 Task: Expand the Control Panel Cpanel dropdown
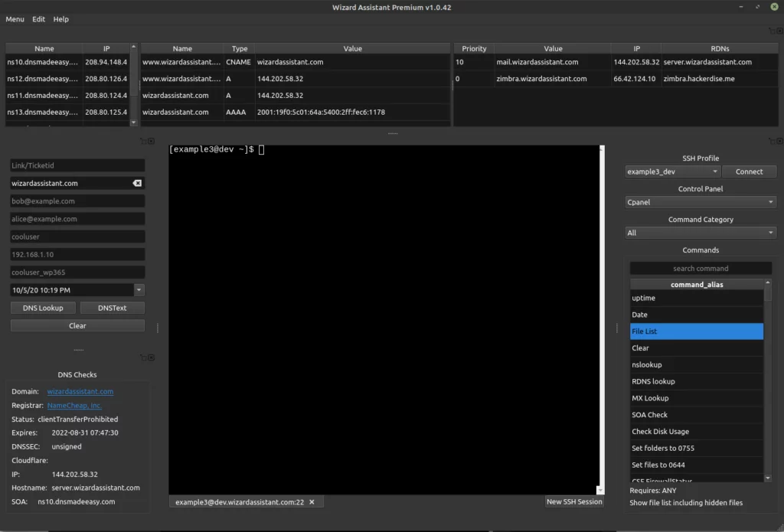click(701, 202)
